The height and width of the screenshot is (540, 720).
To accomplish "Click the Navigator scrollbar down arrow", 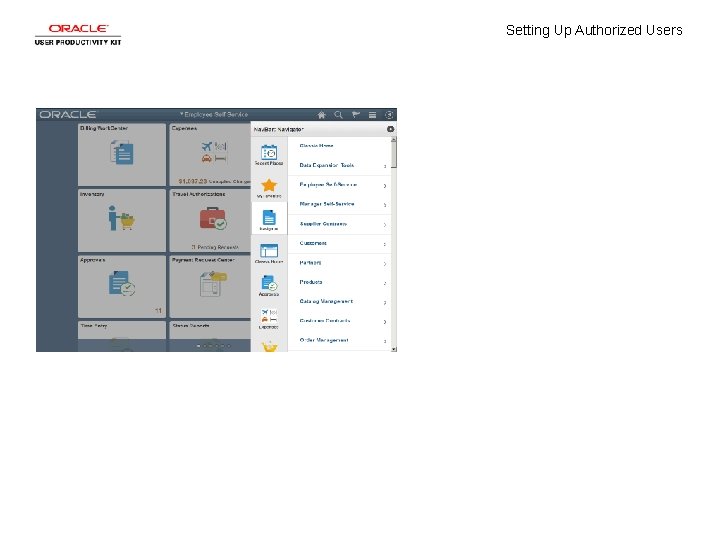I will [x=394, y=349].
